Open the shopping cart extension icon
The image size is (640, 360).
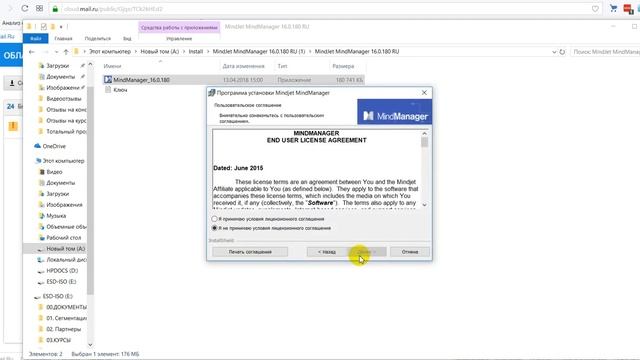click(x=613, y=8)
